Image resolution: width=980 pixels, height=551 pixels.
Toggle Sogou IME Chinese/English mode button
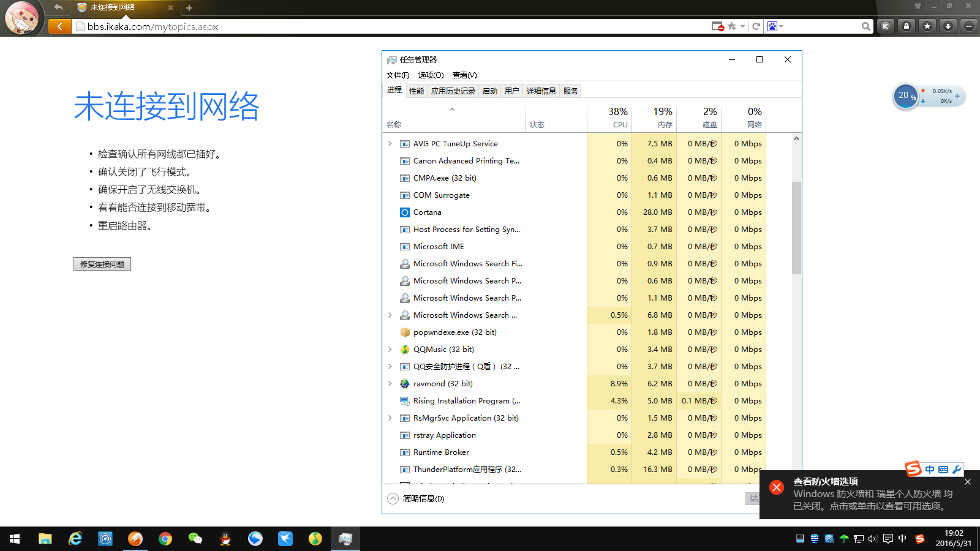(x=930, y=470)
